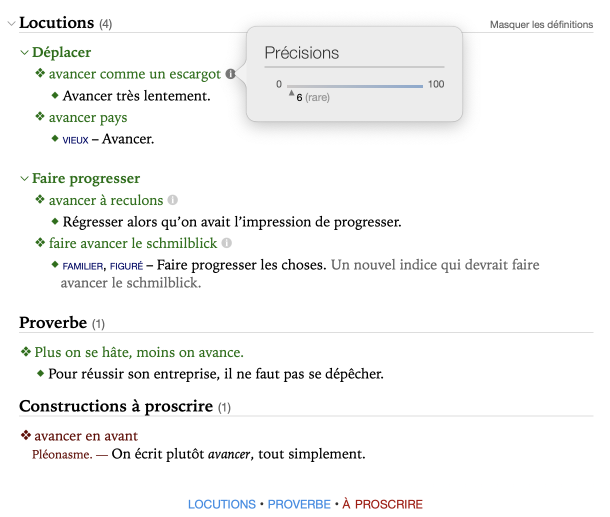The image size is (610, 517).
Task: Open the expression "avancer en avant"
Action: click(x=86, y=436)
